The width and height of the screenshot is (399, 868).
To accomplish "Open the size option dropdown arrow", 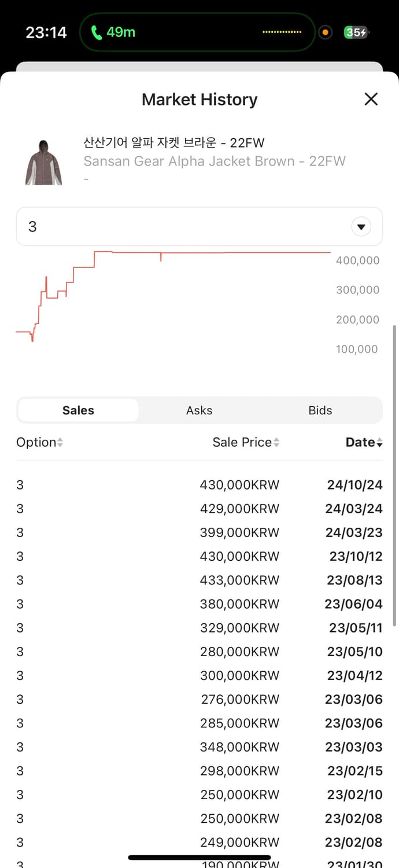I will (361, 227).
